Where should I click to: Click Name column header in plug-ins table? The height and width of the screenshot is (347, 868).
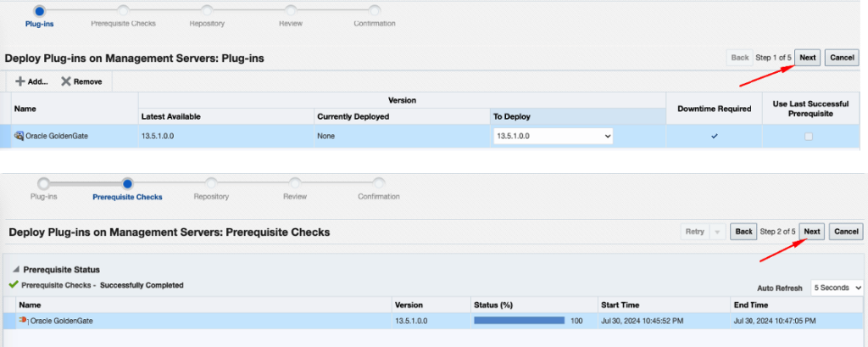[75, 109]
